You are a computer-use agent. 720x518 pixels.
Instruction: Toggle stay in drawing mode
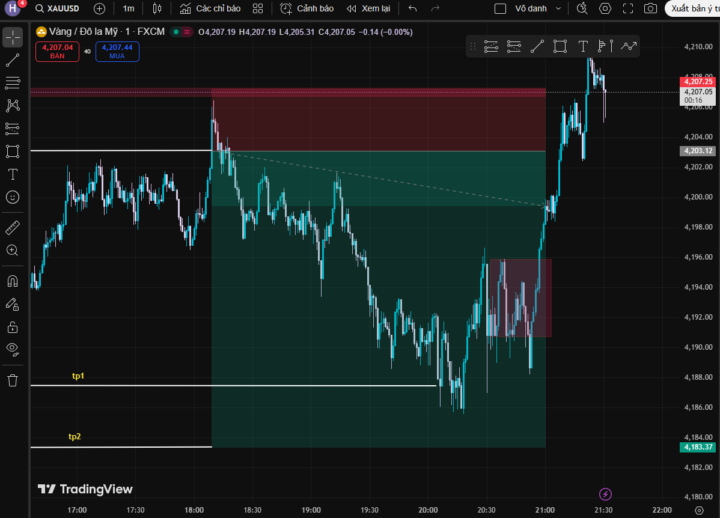(13, 304)
